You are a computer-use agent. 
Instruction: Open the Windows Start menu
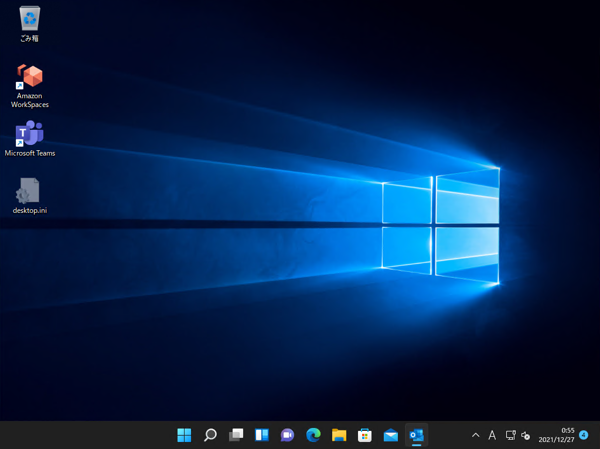click(184, 435)
